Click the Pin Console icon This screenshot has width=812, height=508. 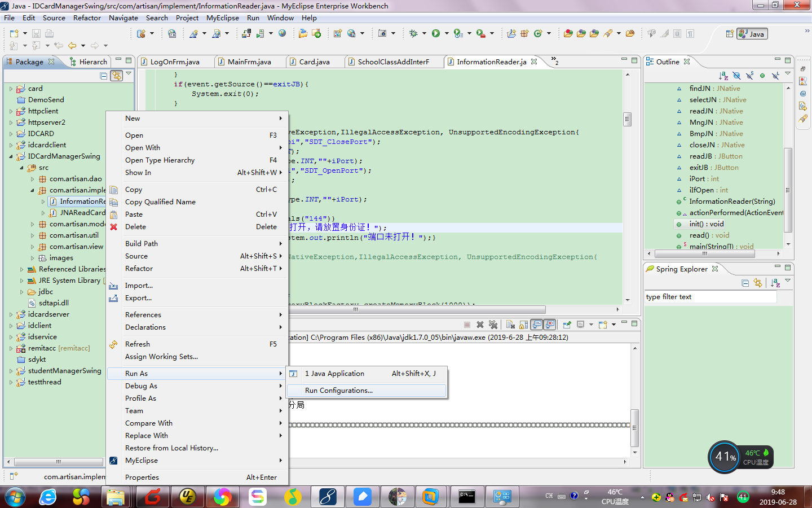point(567,325)
